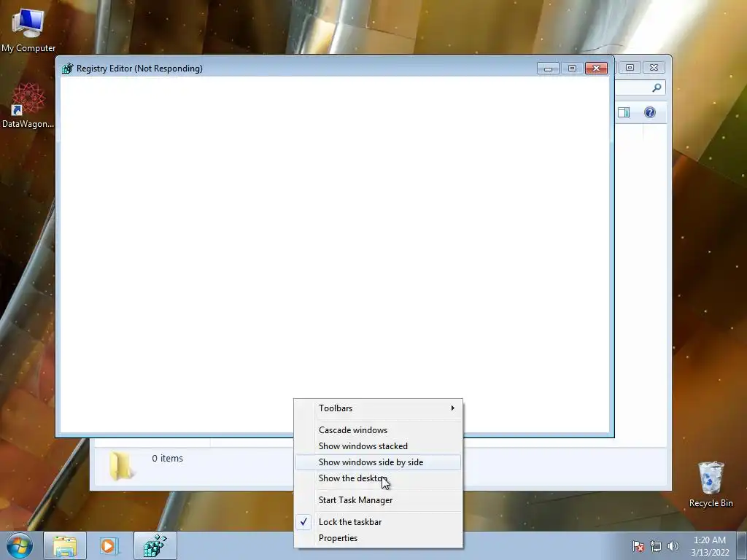Maximize the background Explorer window
Viewport: 747px width, 560px height.
click(630, 68)
